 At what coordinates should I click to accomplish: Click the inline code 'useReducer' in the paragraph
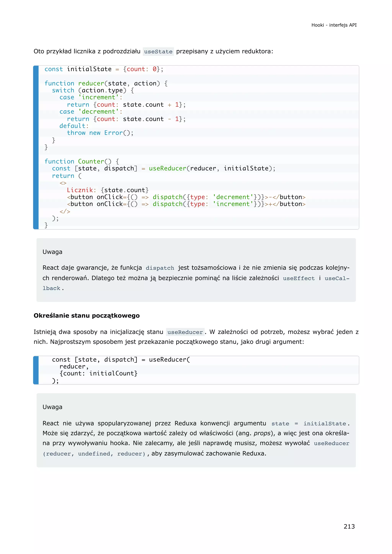click(185, 332)
